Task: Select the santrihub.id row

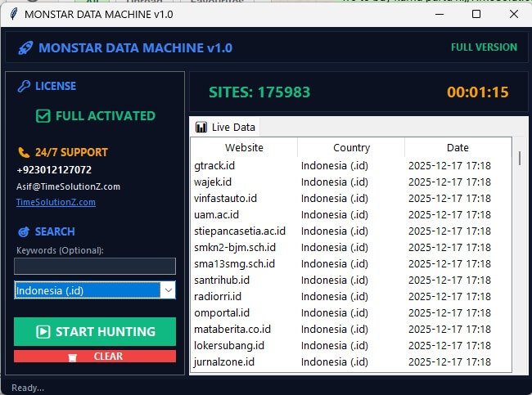Action: [x=351, y=280]
